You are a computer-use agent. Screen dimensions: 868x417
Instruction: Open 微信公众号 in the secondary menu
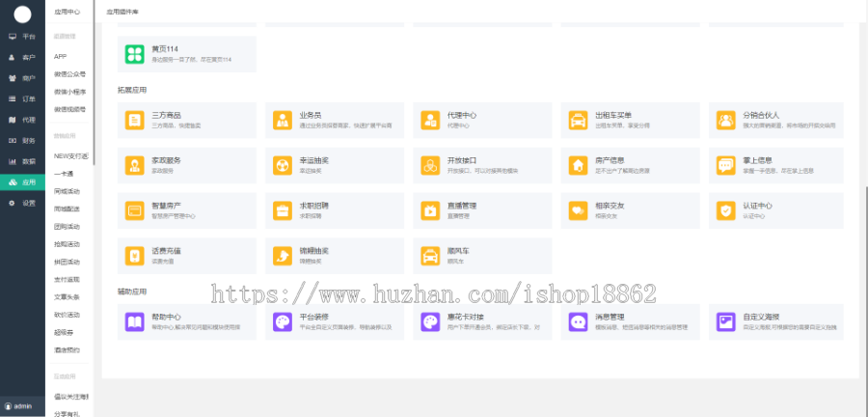click(69, 74)
